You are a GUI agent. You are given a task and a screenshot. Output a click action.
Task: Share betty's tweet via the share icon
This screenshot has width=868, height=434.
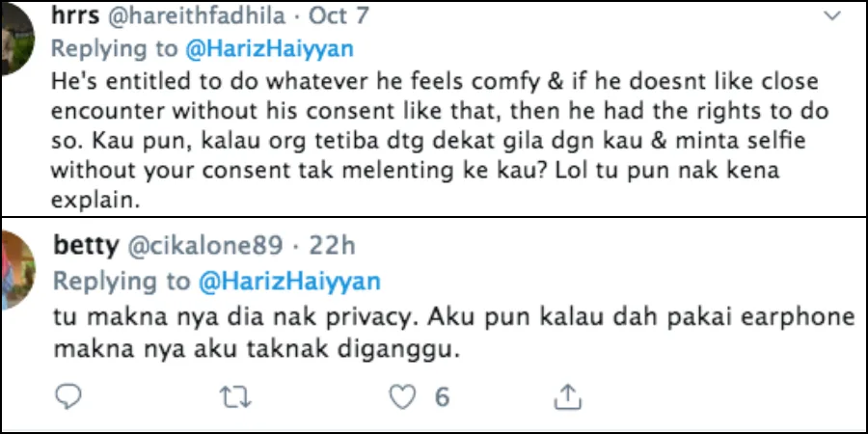pos(569,395)
